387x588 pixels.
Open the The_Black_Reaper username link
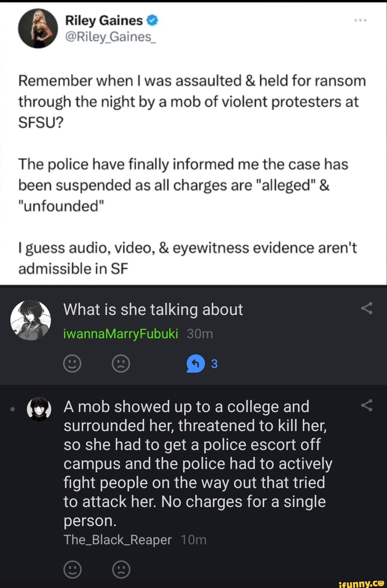click(x=118, y=540)
